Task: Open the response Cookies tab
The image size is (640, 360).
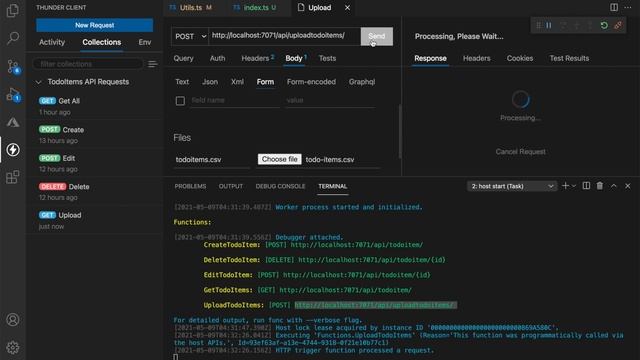Action: [x=520, y=58]
